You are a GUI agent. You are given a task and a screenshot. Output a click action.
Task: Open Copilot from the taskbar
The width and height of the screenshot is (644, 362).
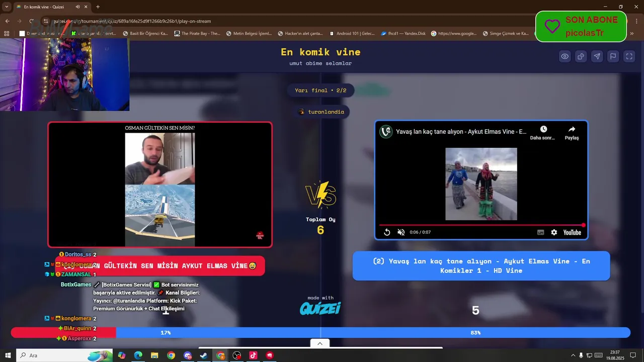click(122, 355)
